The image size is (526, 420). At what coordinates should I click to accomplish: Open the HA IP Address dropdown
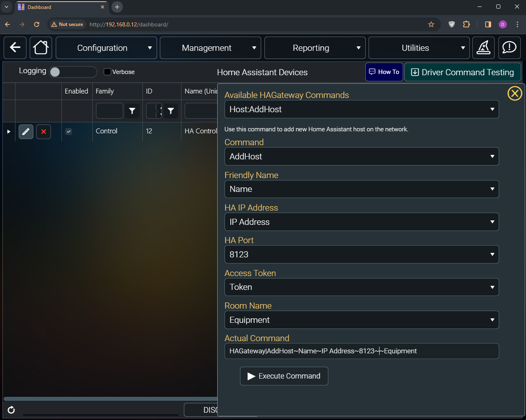point(362,222)
